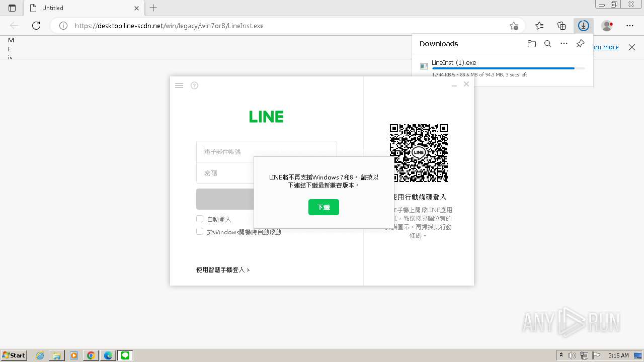644x362 pixels.
Task: Open 使用智慧手機登入 smartphone login link
Action: coord(223,269)
